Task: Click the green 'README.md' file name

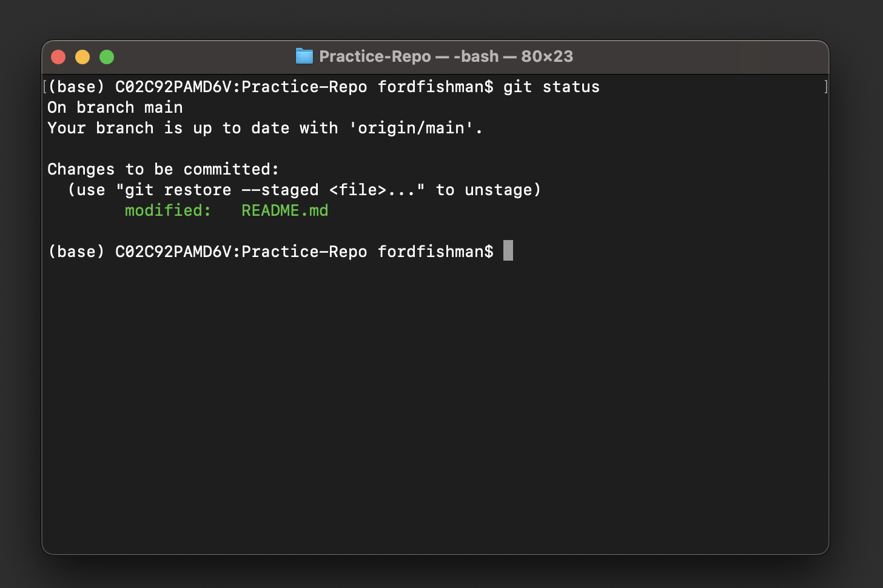Action: (284, 210)
